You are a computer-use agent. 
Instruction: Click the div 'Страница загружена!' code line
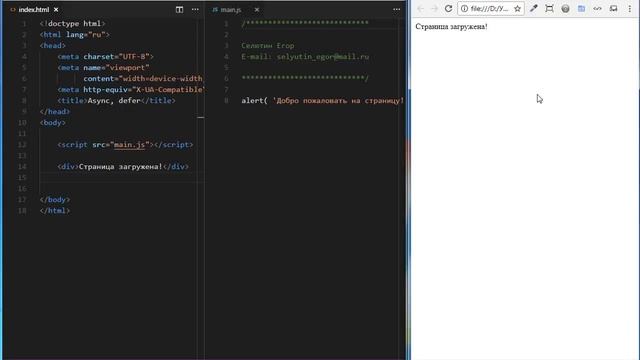[123, 167]
